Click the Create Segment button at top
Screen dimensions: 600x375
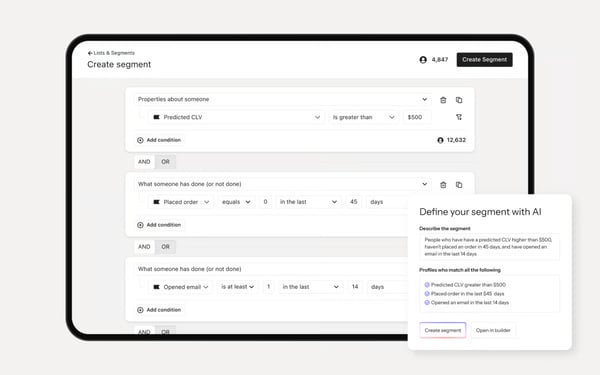point(484,60)
